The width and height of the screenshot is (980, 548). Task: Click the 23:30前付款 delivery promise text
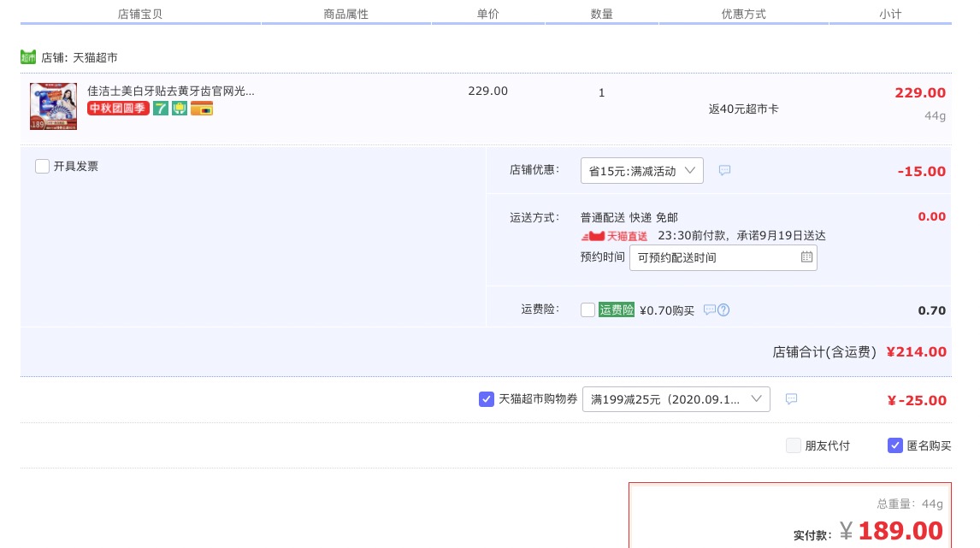(x=741, y=236)
